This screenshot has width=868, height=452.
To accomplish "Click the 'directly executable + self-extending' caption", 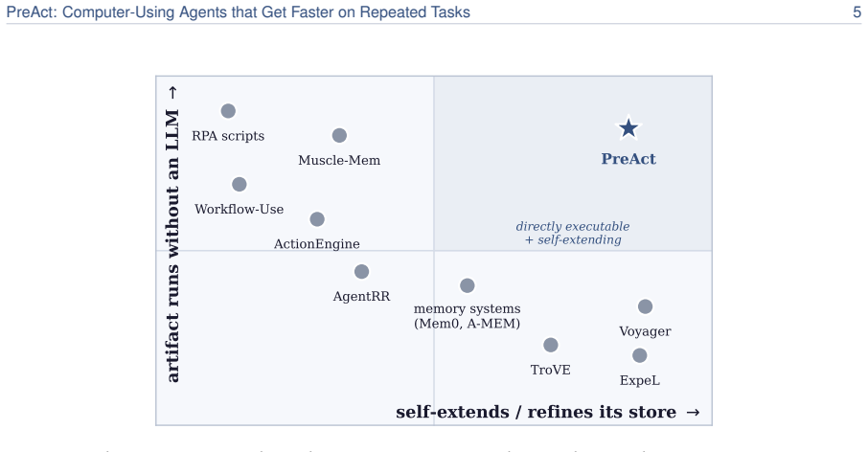I will [573, 233].
